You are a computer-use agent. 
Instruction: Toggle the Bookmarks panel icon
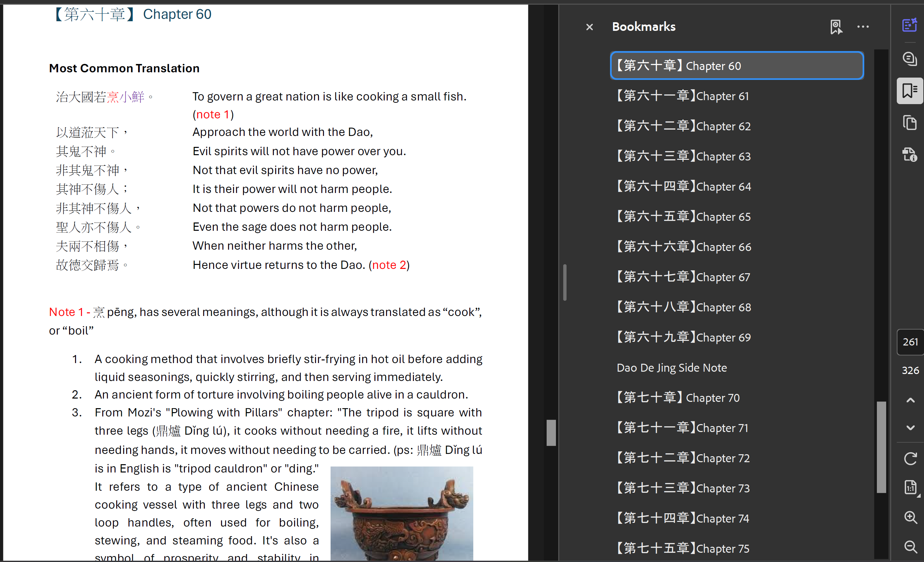point(909,91)
